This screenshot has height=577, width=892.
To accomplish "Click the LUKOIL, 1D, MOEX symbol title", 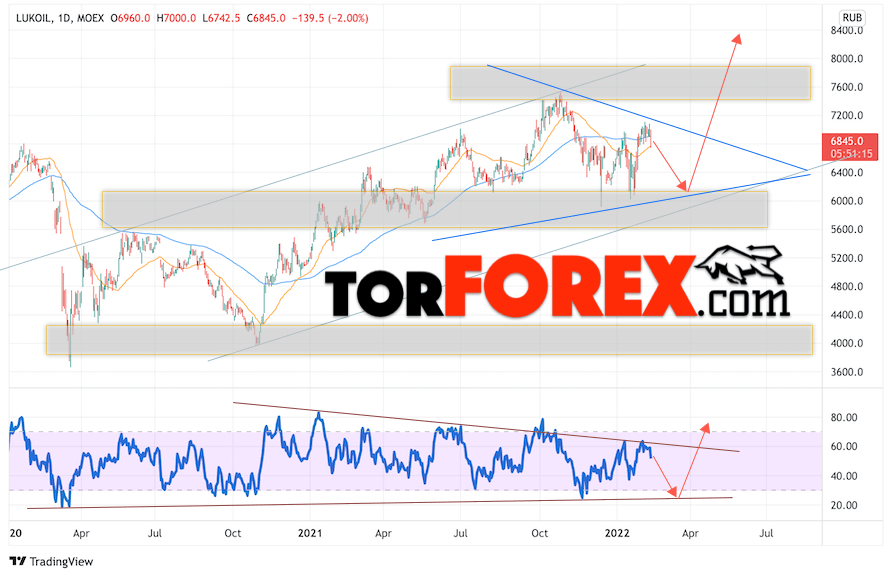I will click(x=60, y=18).
